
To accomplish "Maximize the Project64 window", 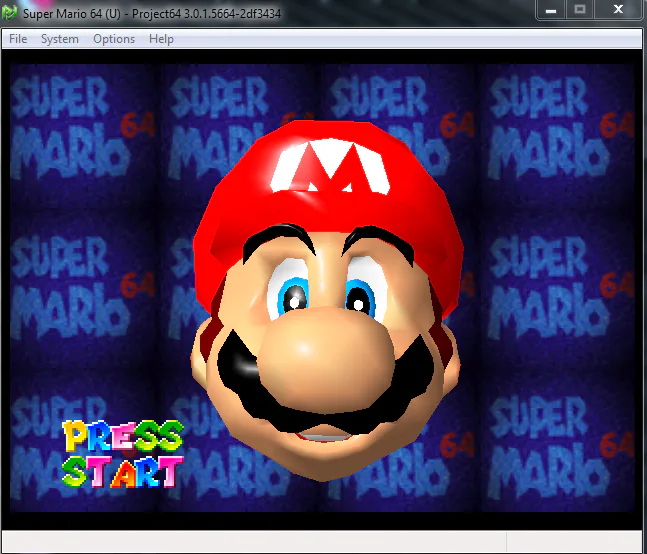I will (x=580, y=9).
